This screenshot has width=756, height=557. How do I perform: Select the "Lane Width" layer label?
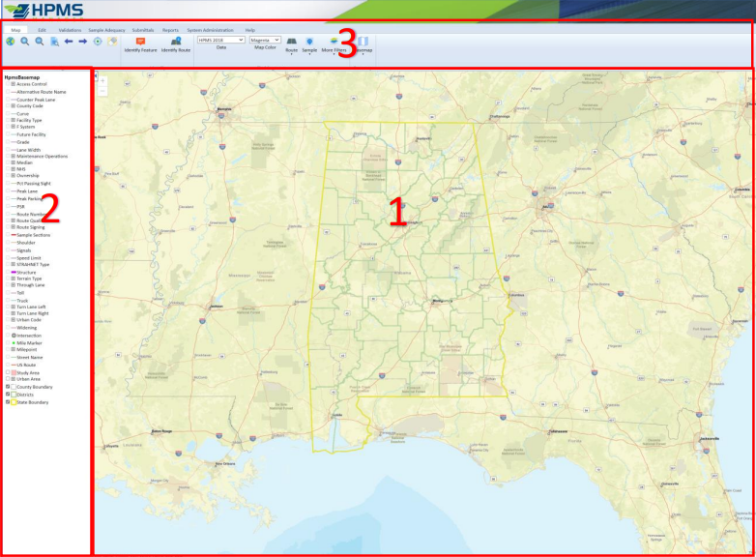[28, 150]
